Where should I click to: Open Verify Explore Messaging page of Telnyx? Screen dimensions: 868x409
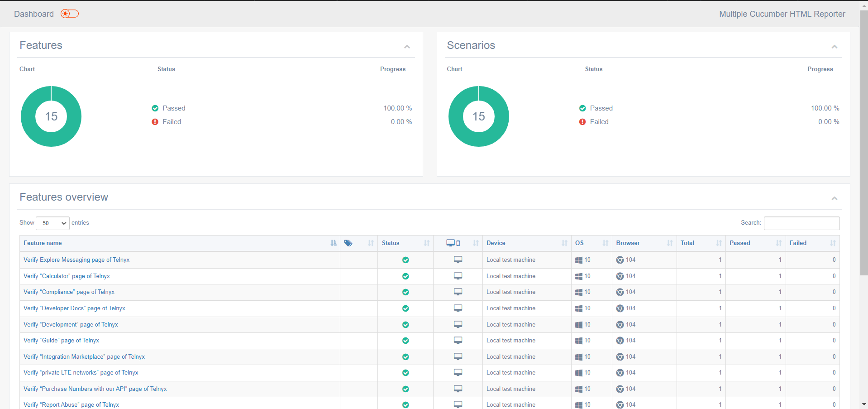(x=76, y=260)
